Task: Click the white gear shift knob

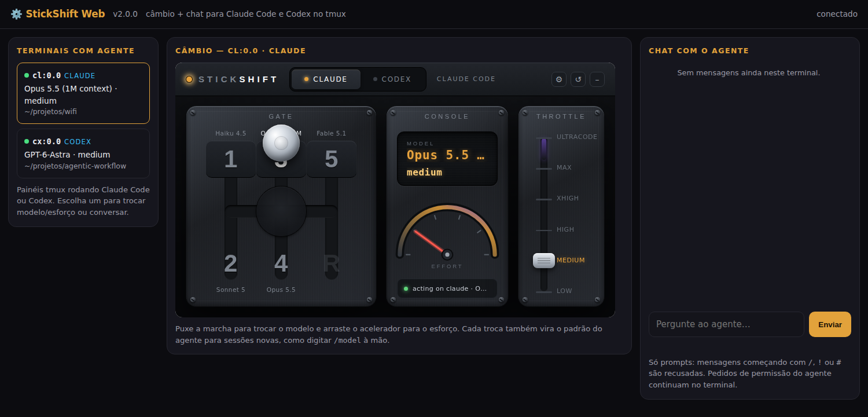Action: (x=281, y=143)
